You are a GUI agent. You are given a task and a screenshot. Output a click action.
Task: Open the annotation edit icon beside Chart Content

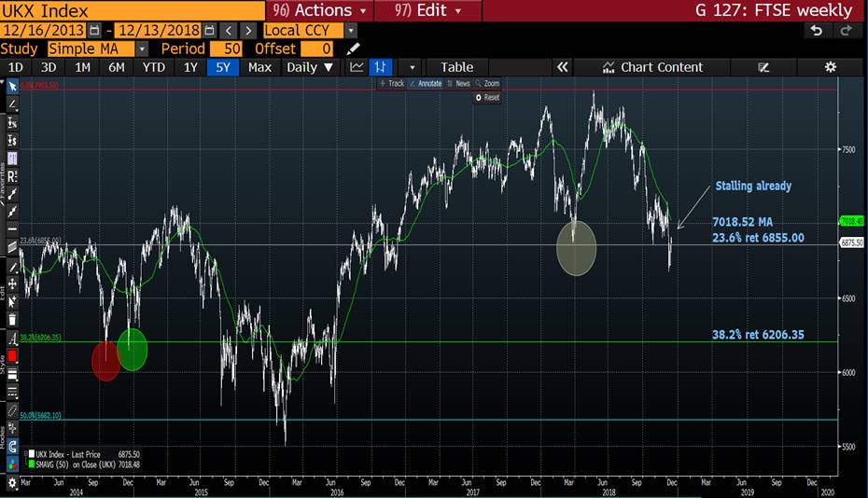pos(763,67)
